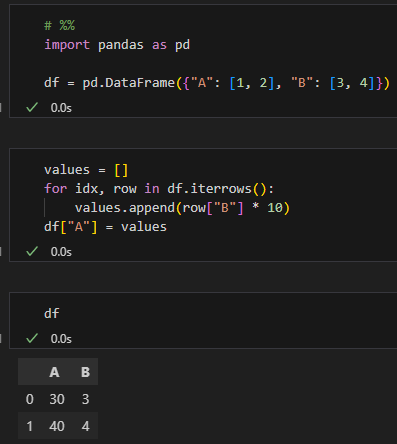Screen dimensions: 397x444
Task: Click the value 30 in the output table
Action: click(57, 399)
